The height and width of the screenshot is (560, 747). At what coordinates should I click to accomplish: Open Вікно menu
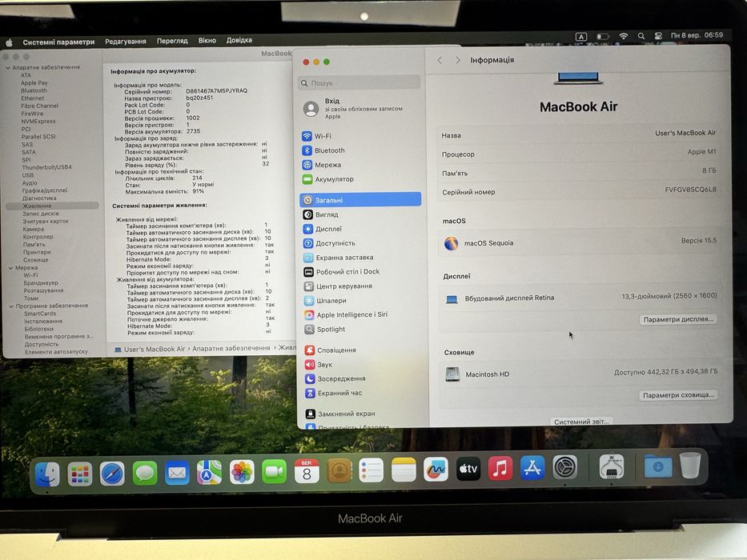click(x=207, y=41)
